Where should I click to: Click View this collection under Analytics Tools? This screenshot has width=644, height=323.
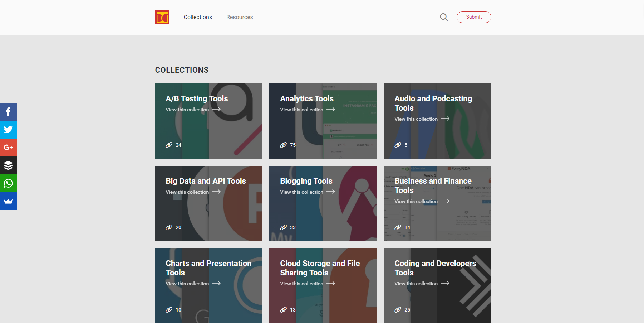(301, 110)
